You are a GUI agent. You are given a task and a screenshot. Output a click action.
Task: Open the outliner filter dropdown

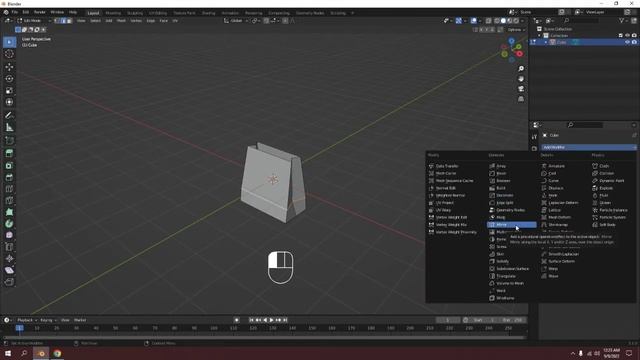[x=624, y=20]
